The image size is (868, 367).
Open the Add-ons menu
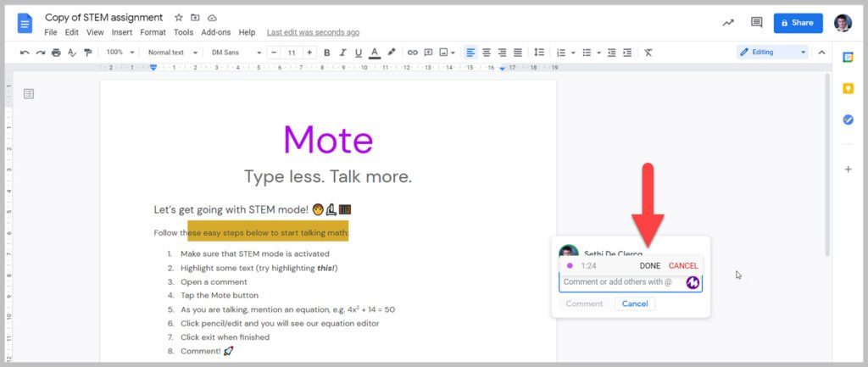coord(216,32)
